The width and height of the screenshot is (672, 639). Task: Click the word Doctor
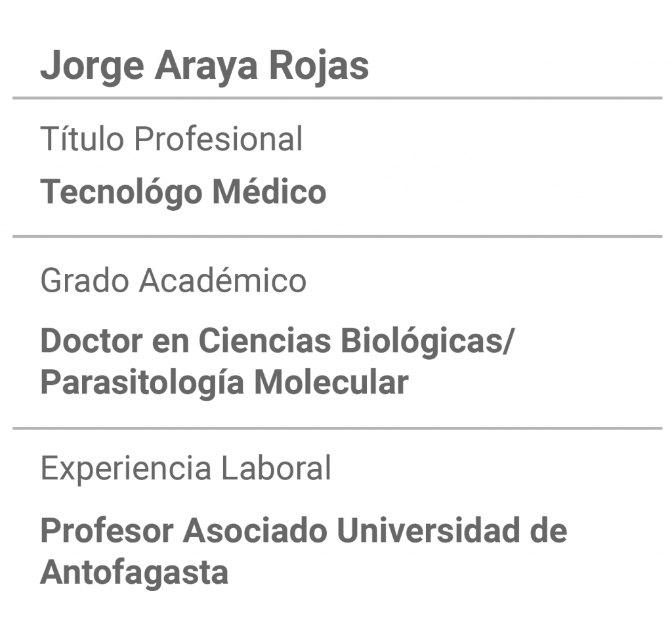[x=91, y=341]
